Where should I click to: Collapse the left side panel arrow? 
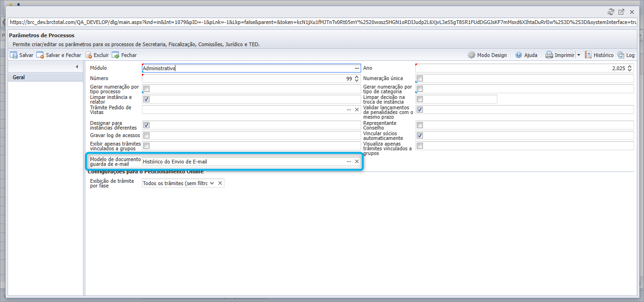(77, 67)
